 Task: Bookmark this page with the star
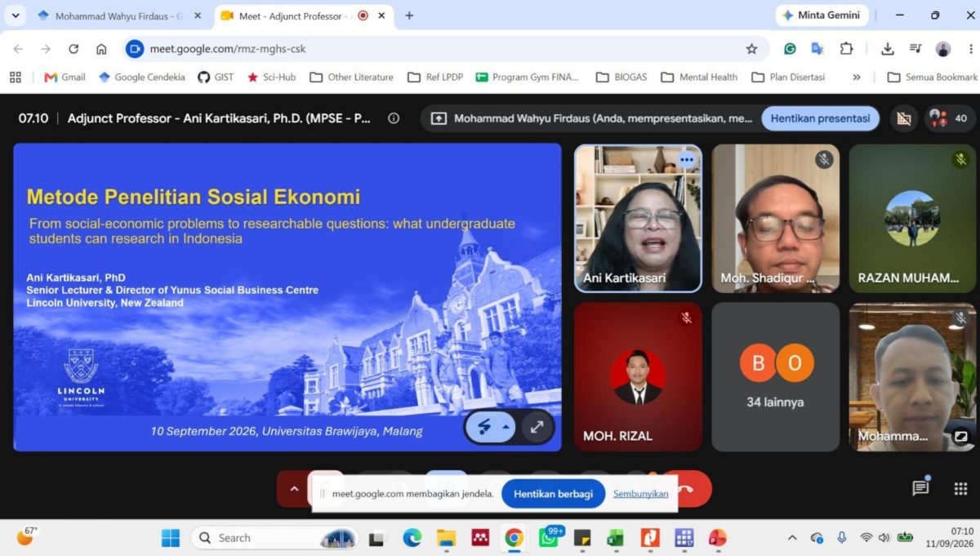tap(751, 49)
